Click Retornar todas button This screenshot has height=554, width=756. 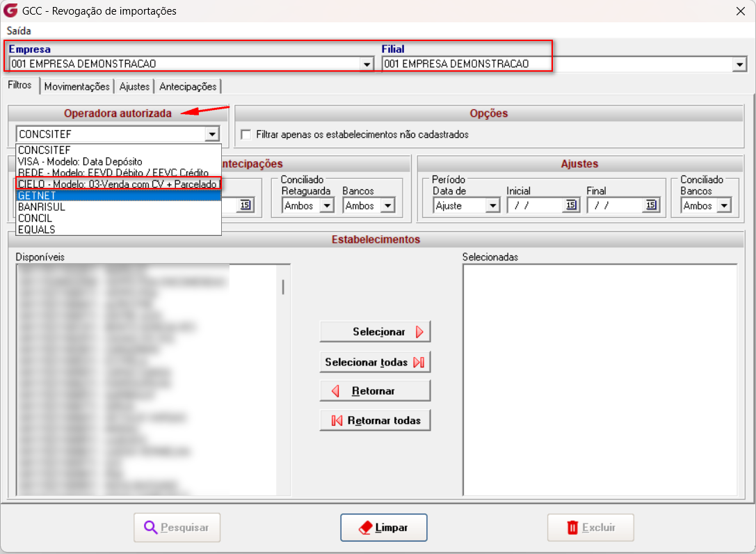coord(375,420)
